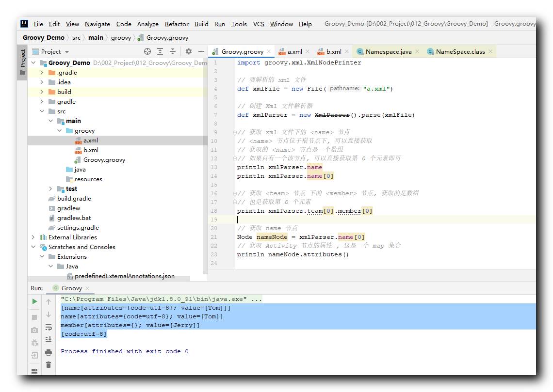This screenshot has width=553, height=392.
Task: Open the Refactor menu
Action: coord(177,24)
